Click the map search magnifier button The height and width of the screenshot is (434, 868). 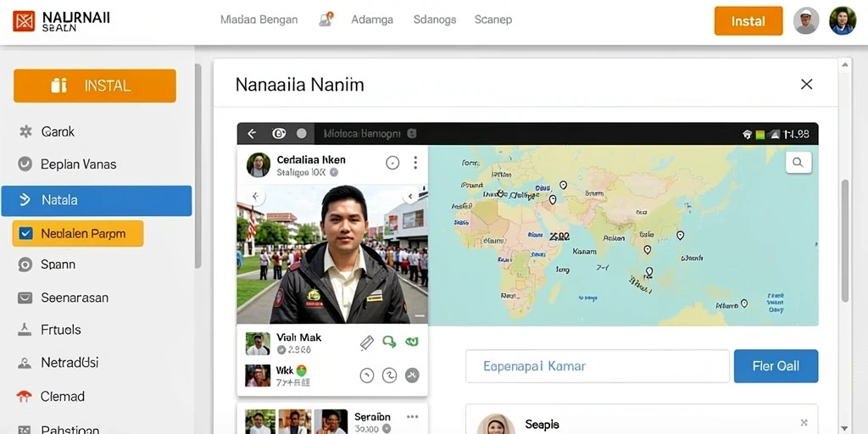(798, 163)
